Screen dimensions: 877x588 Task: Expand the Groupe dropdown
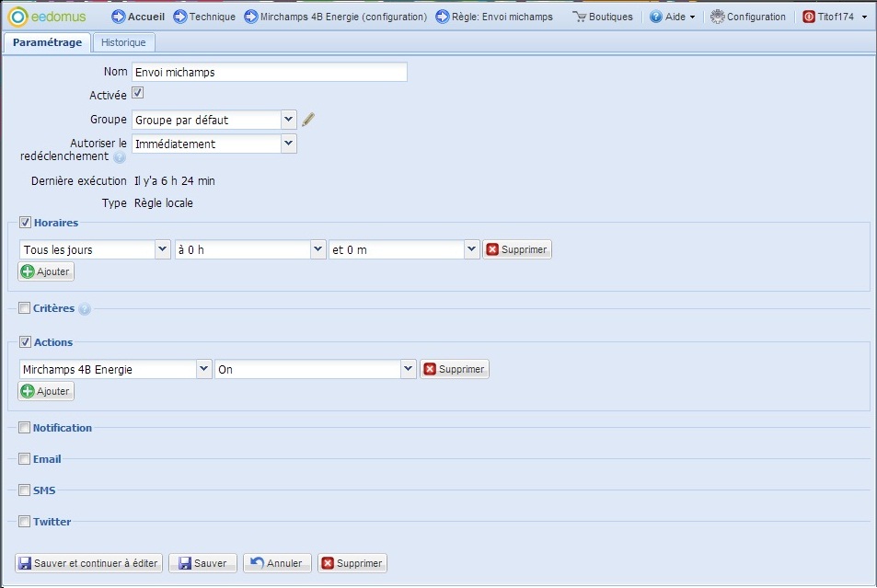pyautogui.click(x=288, y=120)
